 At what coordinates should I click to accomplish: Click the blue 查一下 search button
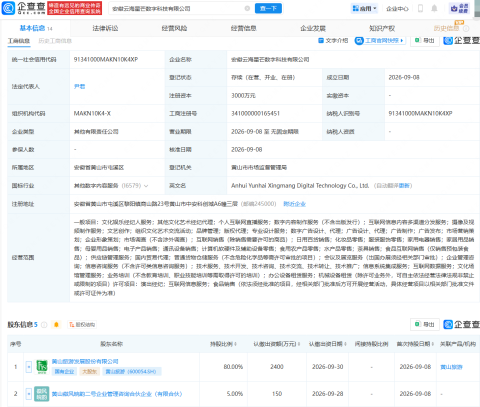268,8
